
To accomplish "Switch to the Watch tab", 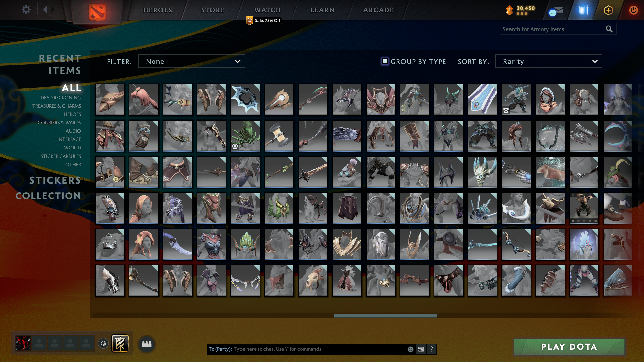I will click(267, 10).
